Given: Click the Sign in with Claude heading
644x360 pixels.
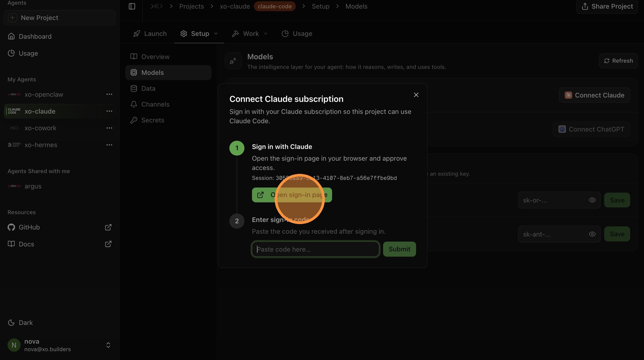Looking at the screenshot, I should pyautogui.click(x=282, y=147).
